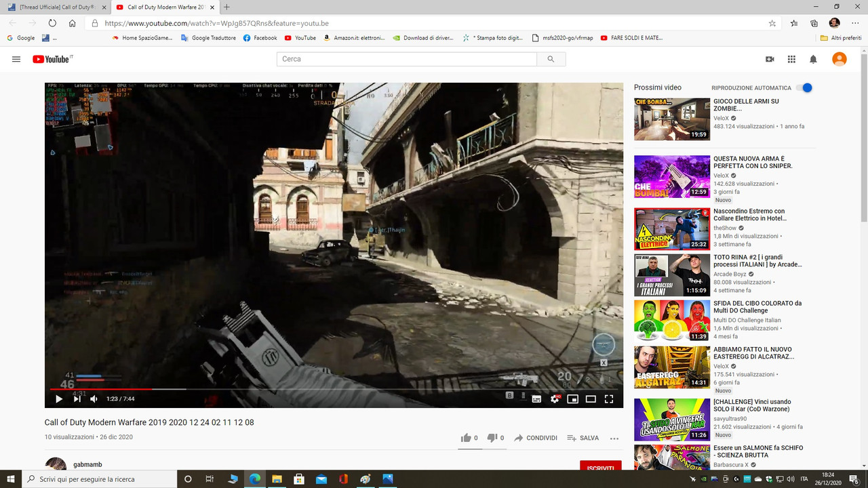868x488 pixels.
Task: Focus the Cerca search box
Action: point(407,59)
